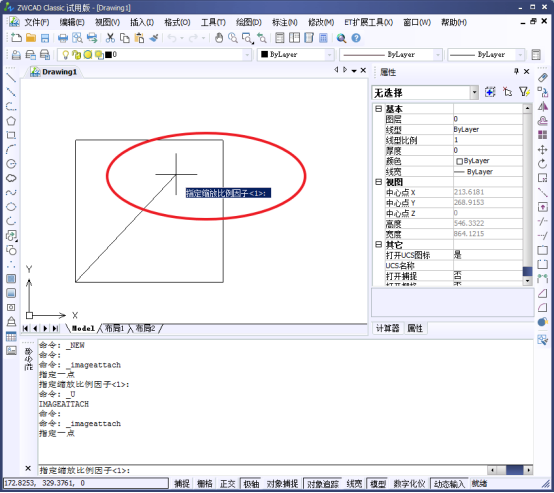Open the 绘图(D) menu
This screenshot has height=493, width=554.
(249, 22)
